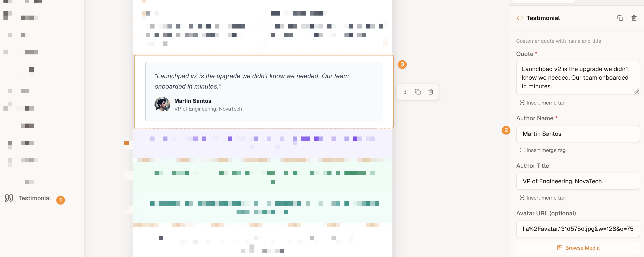Insert merge tag below the Author Name field

(x=543, y=150)
